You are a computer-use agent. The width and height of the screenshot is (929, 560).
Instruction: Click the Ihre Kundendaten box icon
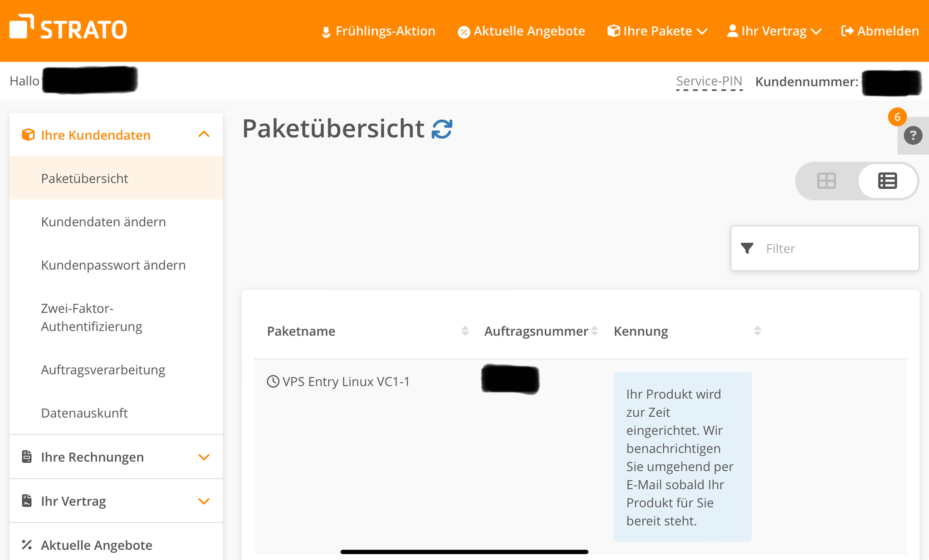point(28,135)
